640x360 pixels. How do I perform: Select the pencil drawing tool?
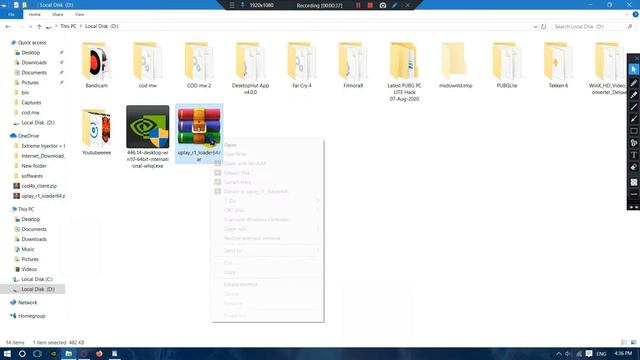click(633, 83)
